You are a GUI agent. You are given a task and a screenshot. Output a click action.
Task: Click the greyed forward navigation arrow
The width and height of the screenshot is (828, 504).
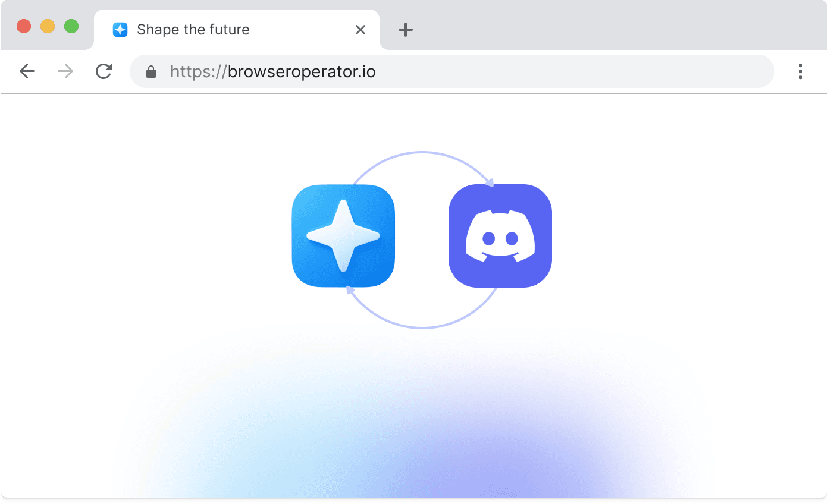click(65, 72)
